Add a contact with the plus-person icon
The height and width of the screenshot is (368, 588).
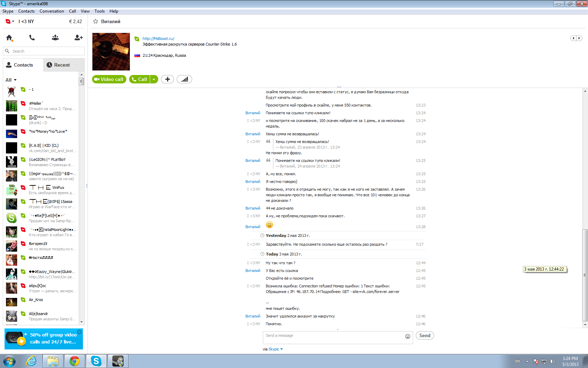coord(79,38)
